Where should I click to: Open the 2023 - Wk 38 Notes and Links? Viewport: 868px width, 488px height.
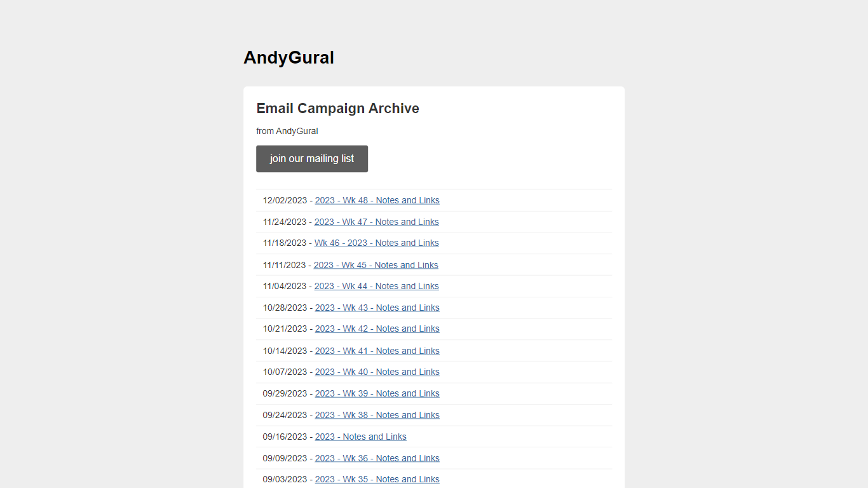[377, 415]
